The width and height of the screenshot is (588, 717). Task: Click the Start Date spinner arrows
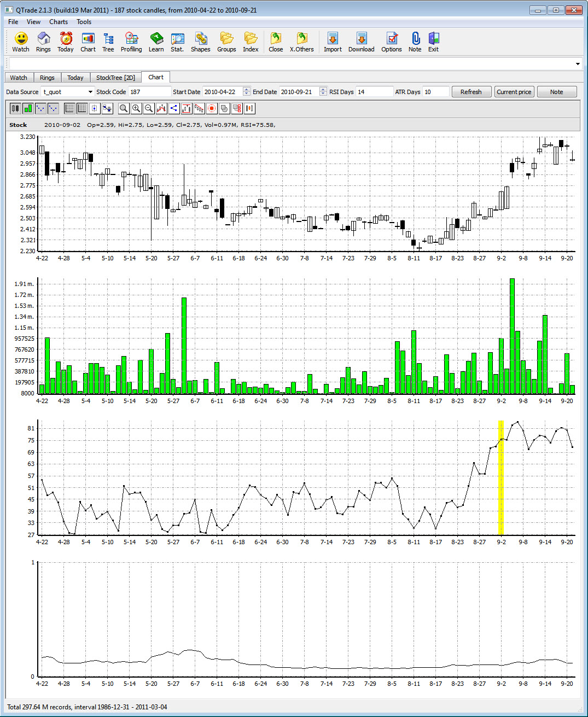[x=247, y=92]
